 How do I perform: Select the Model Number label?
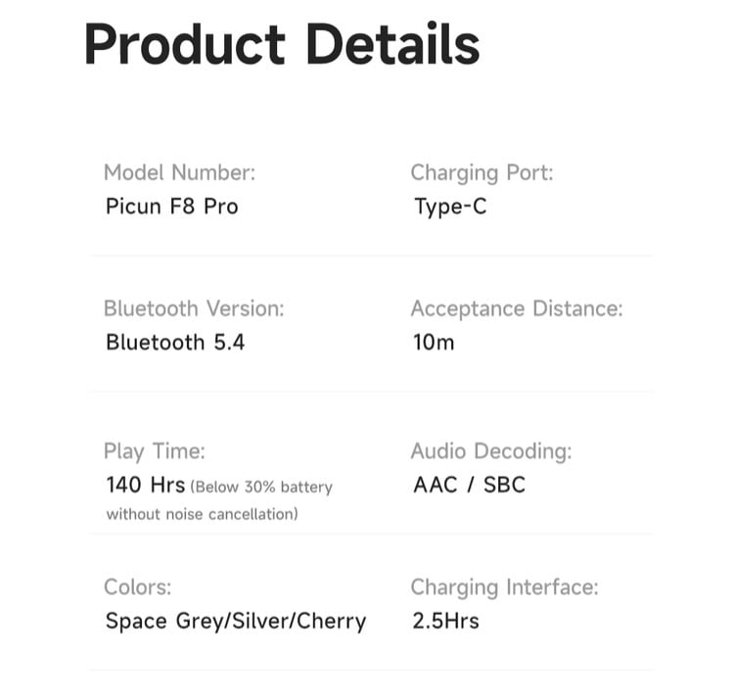click(x=180, y=172)
